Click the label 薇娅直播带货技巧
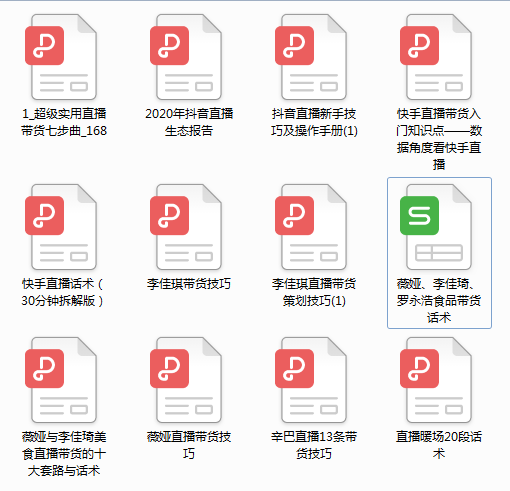This screenshot has width=510, height=491. [x=189, y=445]
